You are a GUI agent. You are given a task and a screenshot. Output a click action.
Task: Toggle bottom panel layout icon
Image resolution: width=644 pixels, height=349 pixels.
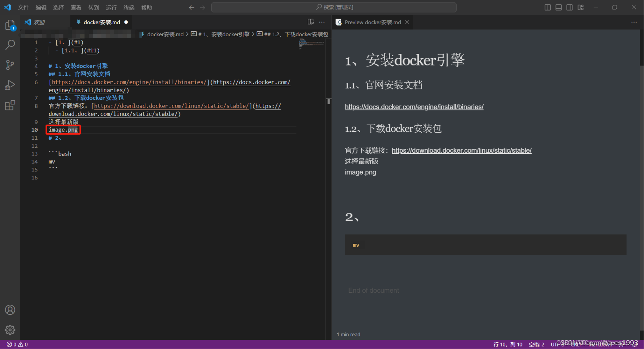tap(558, 7)
